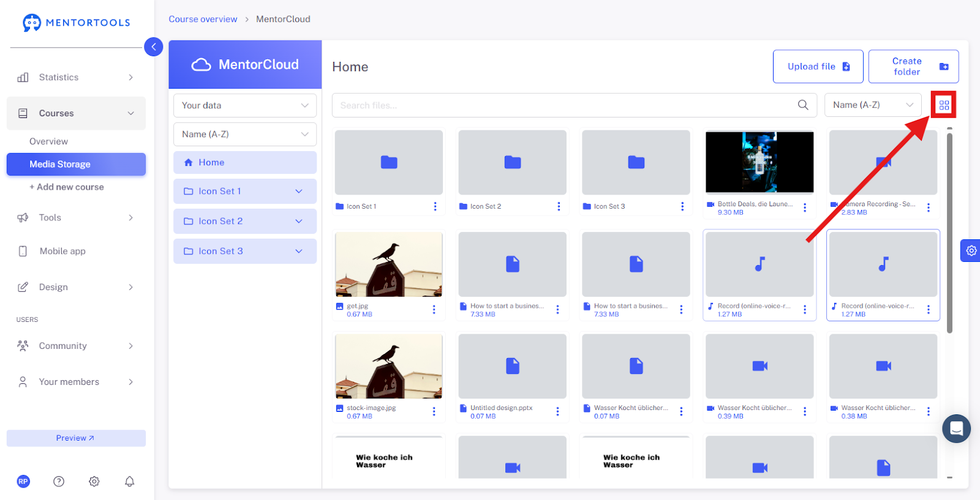Click the MentorTools logo
This screenshot has width=980, height=500.
pyautogui.click(x=77, y=23)
